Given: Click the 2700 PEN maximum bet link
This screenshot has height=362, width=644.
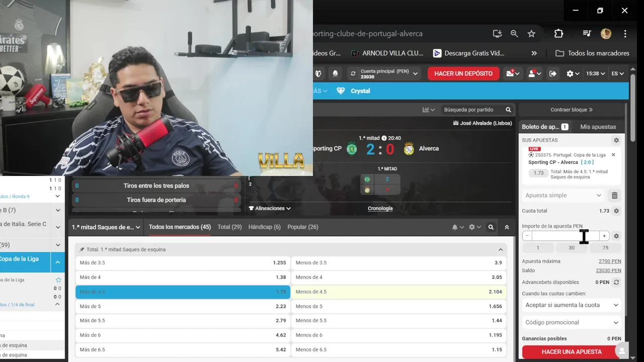Looking at the screenshot, I should tap(610, 261).
